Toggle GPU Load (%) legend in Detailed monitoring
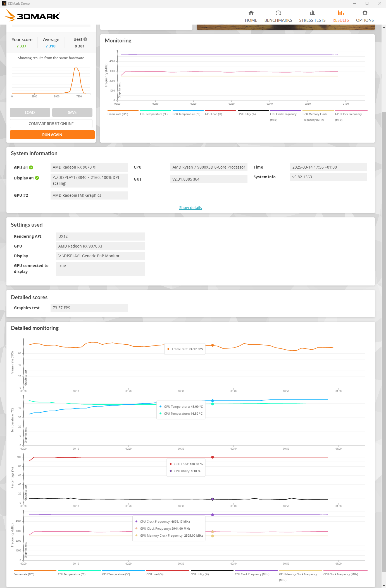386x588 pixels. (x=168, y=573)
